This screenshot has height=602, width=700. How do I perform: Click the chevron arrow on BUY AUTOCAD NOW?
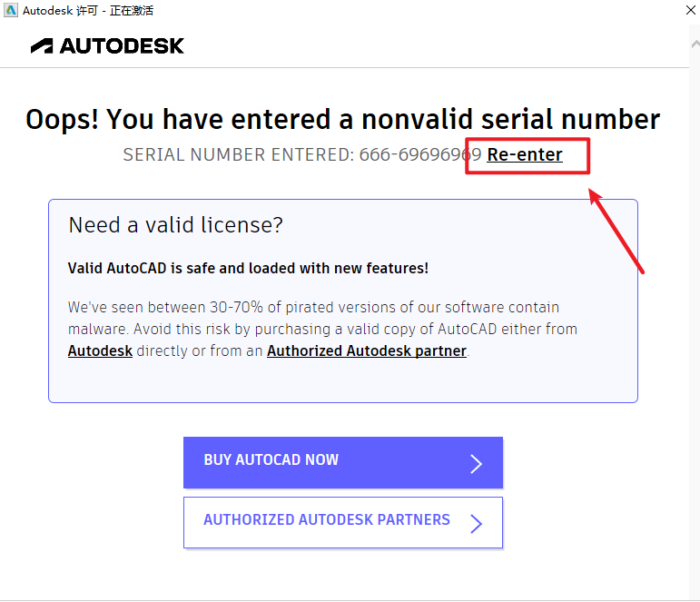pyautogui.click(x=476, y=464)
